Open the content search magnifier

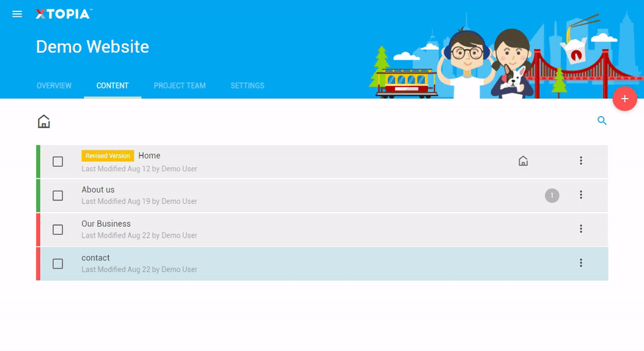(x=602, y=121)
